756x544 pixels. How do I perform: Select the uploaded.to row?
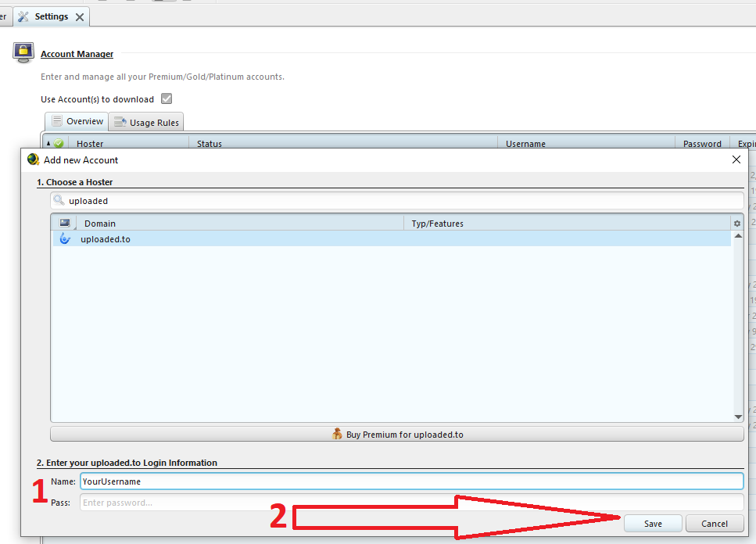[x=392, y=239]
